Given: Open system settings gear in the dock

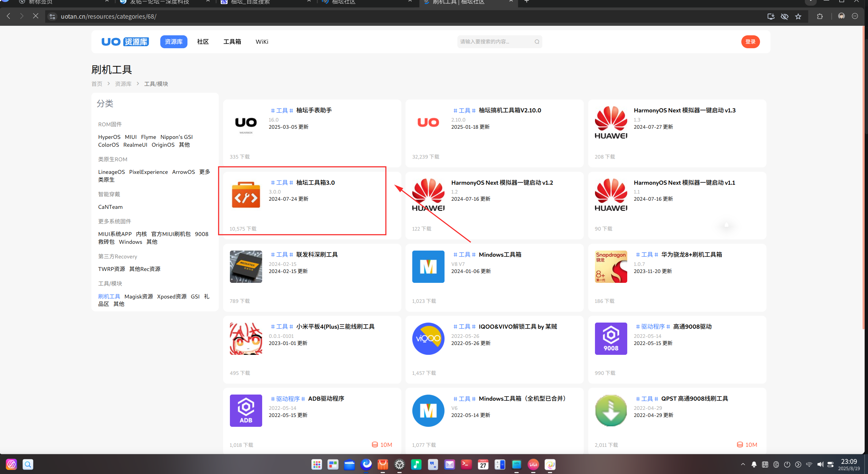Looking at the screenshot, I should 400,464.
